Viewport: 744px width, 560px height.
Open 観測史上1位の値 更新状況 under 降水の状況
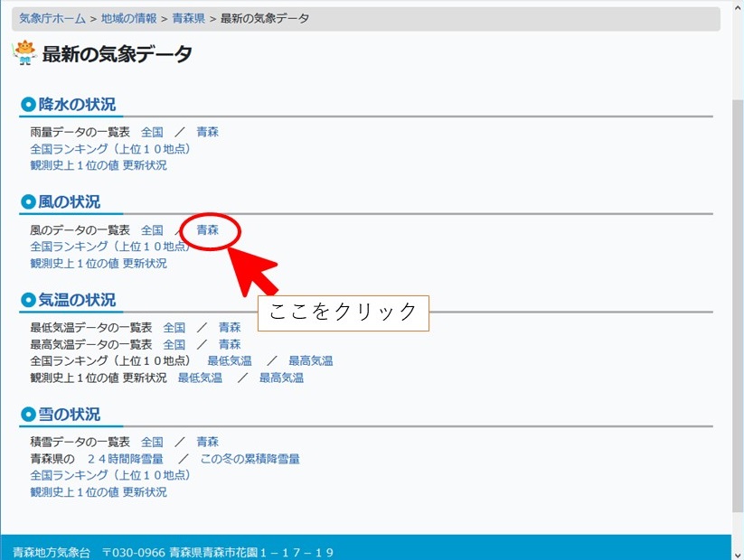tap(99, 165)
